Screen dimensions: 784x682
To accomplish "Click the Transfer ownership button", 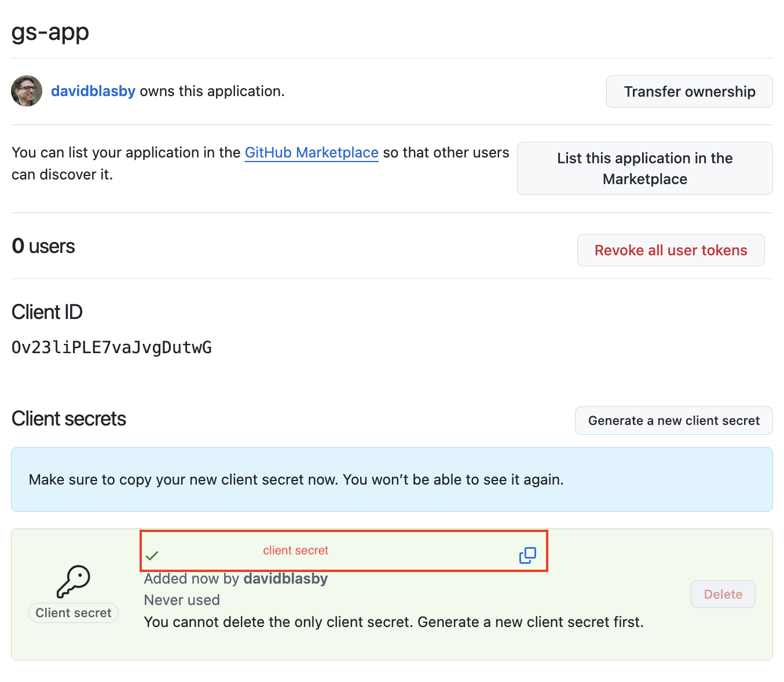I will [x=689, y=91].
